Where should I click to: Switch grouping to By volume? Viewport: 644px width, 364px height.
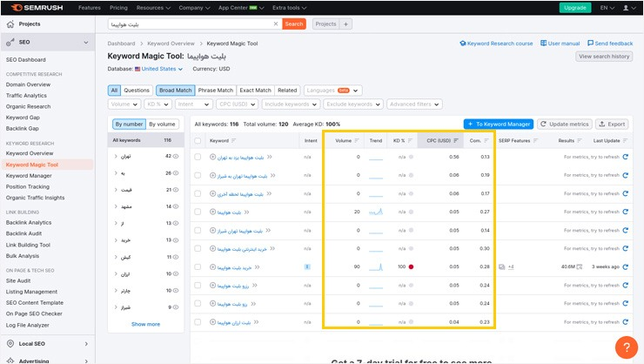pos(162,124)
